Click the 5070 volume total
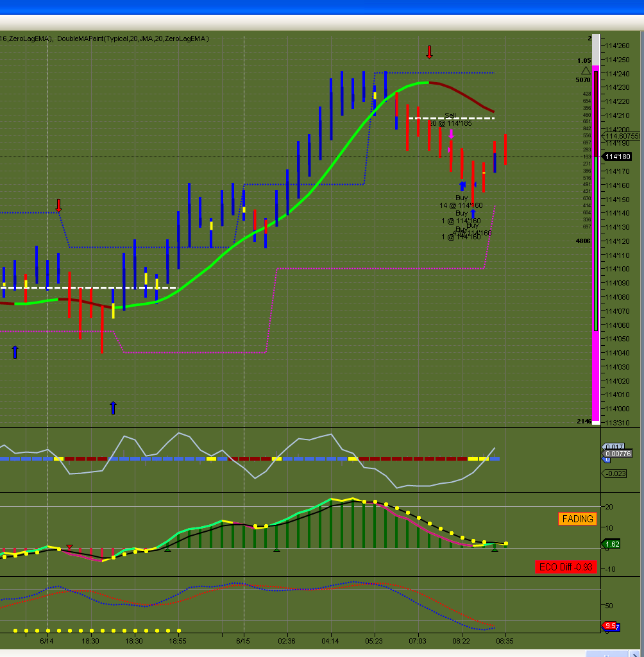 click(583, 80)
